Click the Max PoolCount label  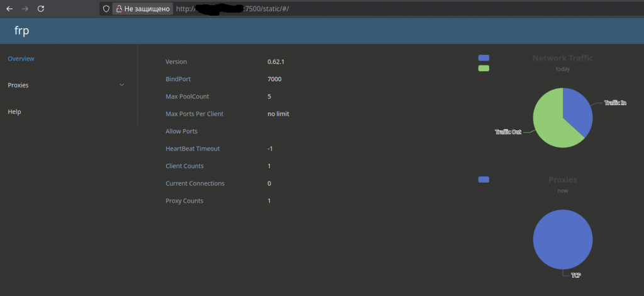pos(187,96)
